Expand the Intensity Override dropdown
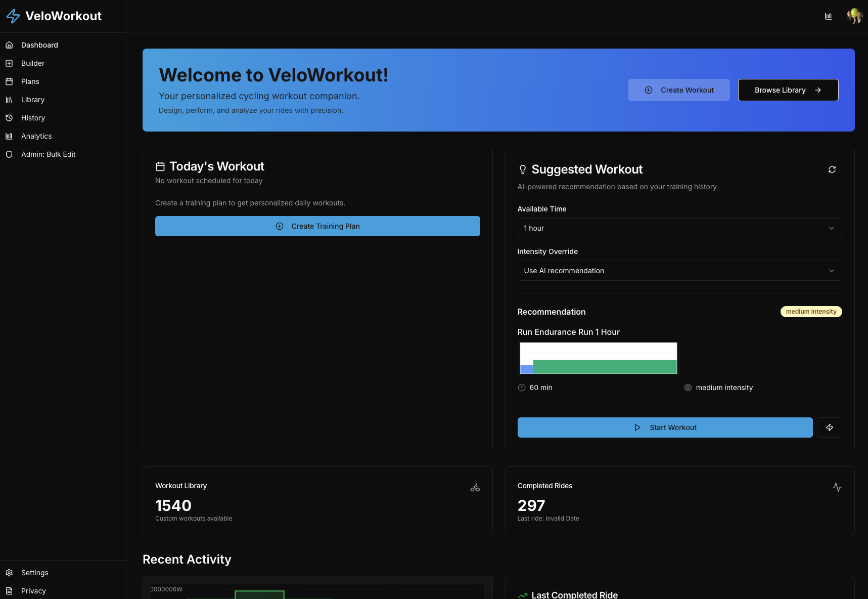The width and height of the screenshot is (868, 599). (679, 270)
